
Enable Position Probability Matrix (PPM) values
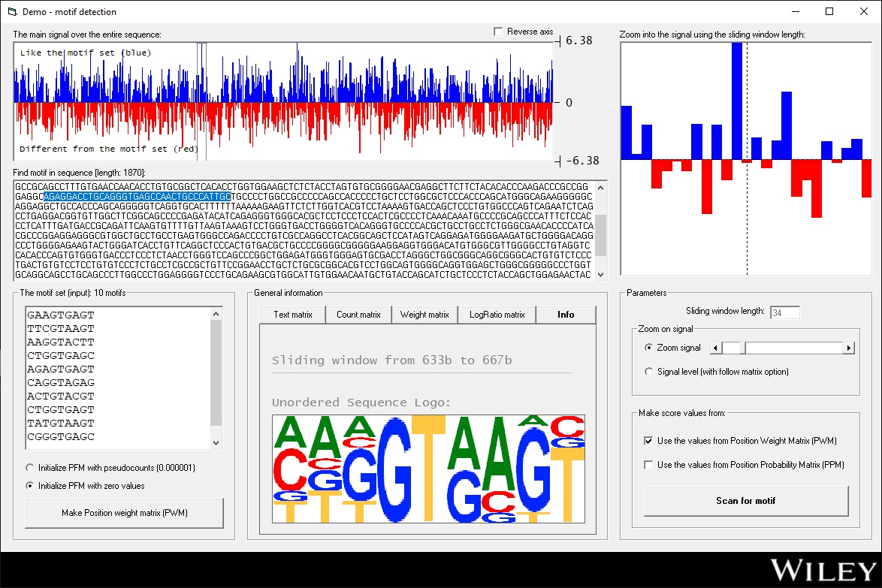648,464
